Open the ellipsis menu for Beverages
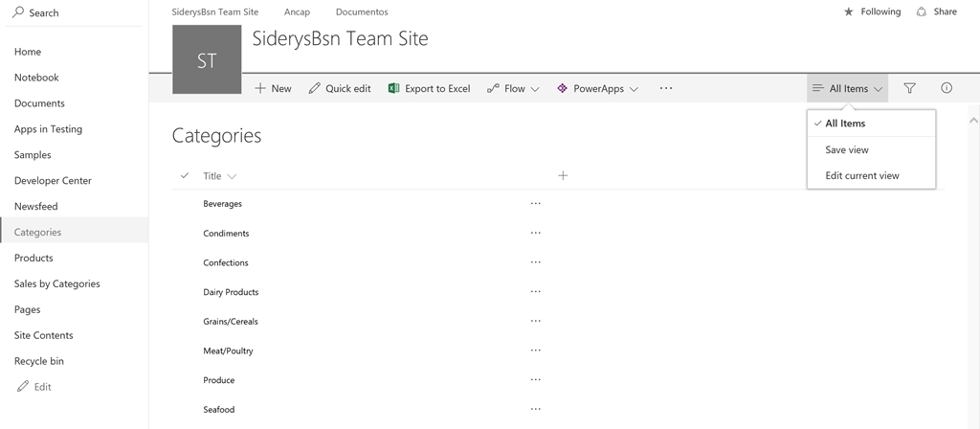This screenshot has height=429, width=980. 536,203
